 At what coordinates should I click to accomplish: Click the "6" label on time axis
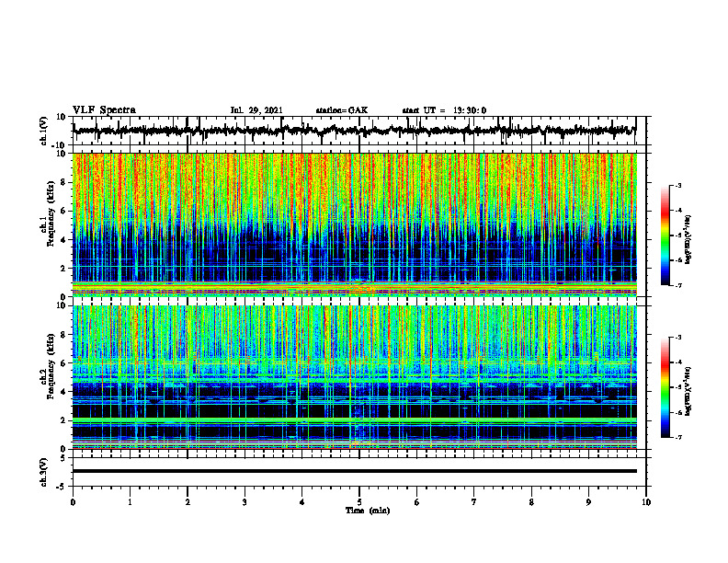[x=417, y=502]
